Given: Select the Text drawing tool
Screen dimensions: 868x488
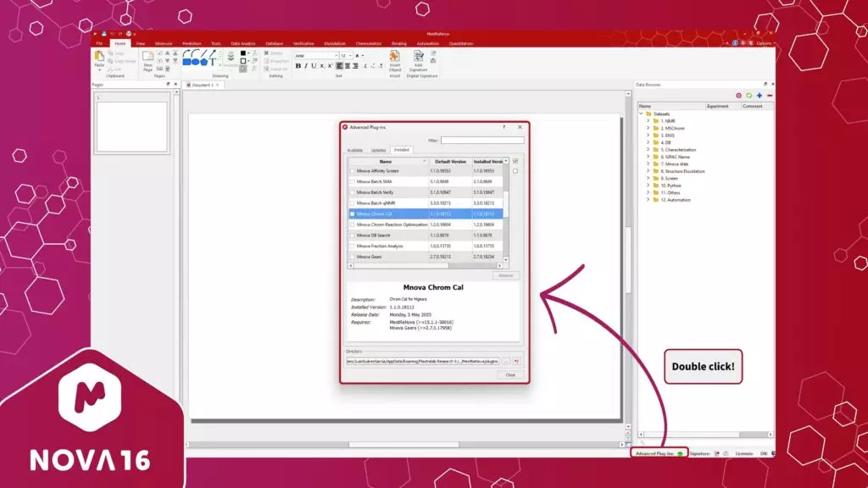Looking at the screenshot, I should pos(212,62).
